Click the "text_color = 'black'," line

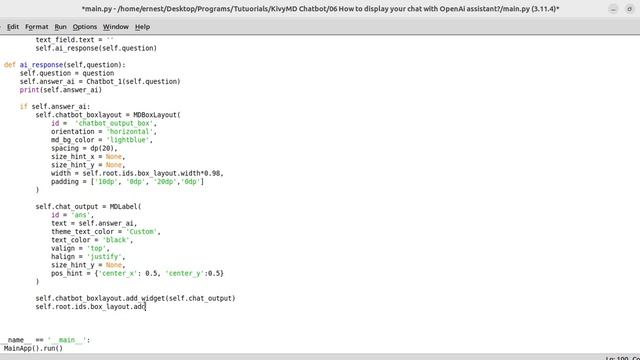pyautogui.click(x=92, y=240)
